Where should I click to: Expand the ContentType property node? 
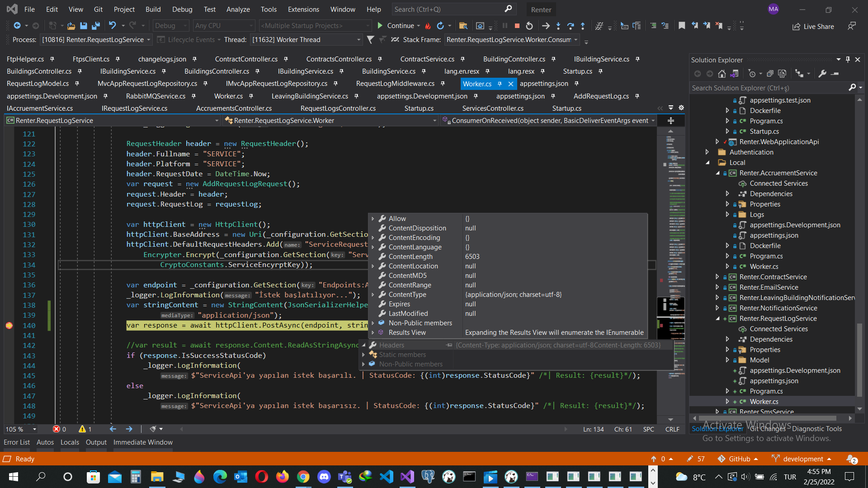click(x=373, y=295)
